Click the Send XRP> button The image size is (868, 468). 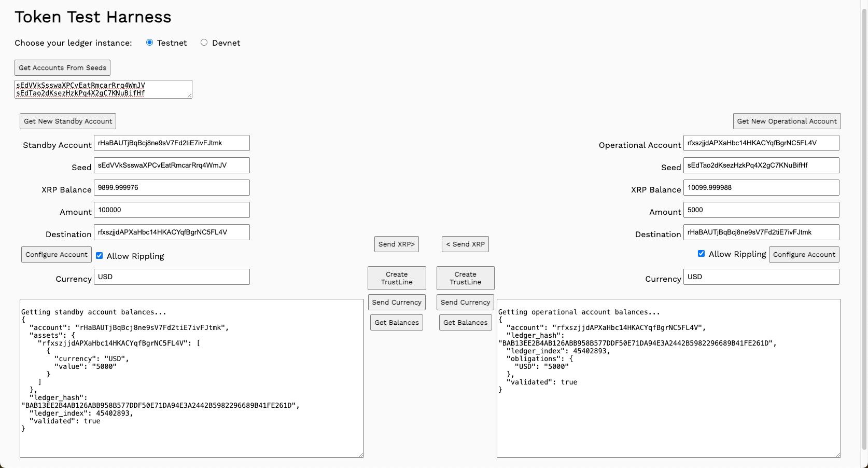396,244
